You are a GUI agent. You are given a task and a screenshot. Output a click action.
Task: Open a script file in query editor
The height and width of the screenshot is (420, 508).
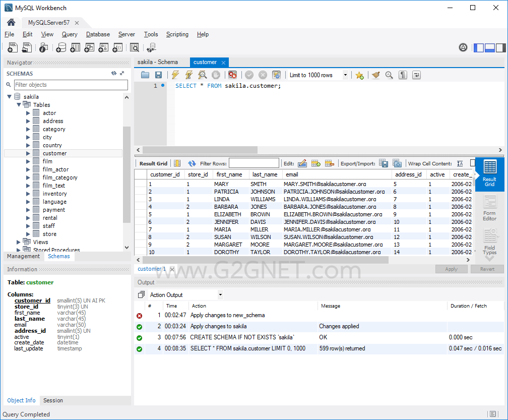pyautogui.click(x=145, y=75)
